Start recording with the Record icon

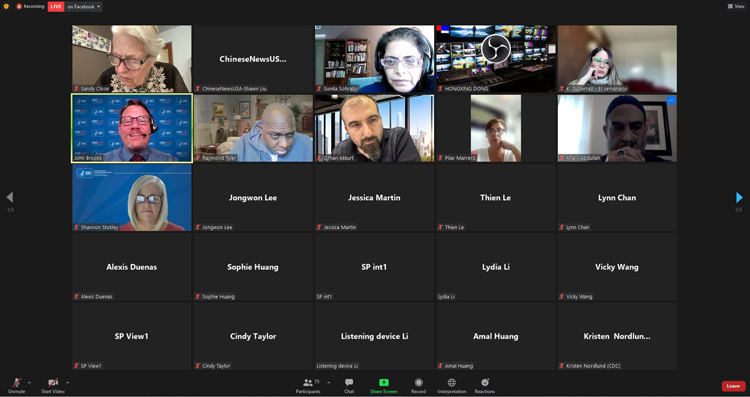pos(419,386)
